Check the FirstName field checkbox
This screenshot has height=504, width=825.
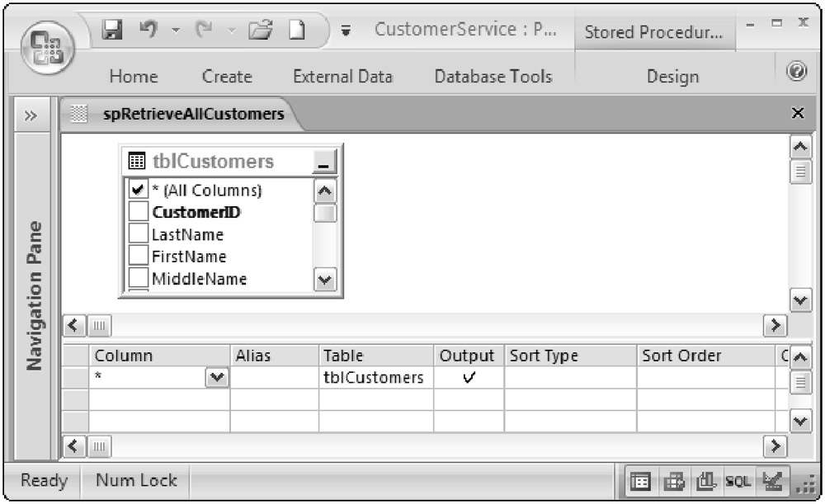[x=138, y=257]
